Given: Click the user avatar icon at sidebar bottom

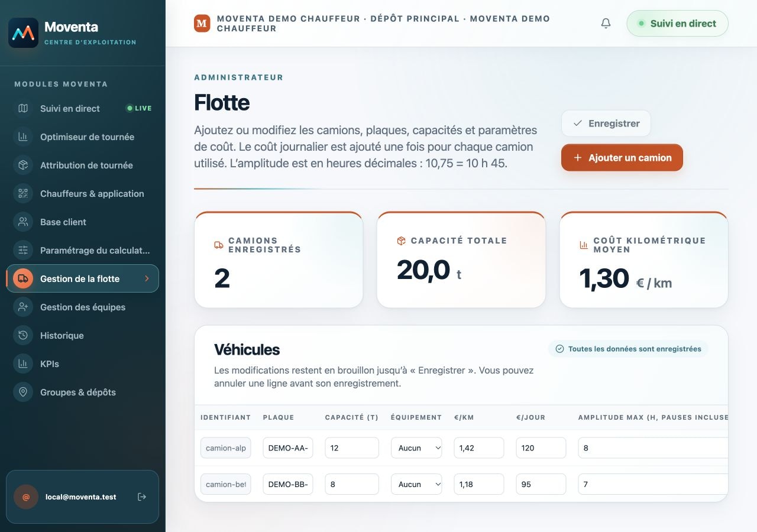Looking at the screenshot, I should point(26,497).
